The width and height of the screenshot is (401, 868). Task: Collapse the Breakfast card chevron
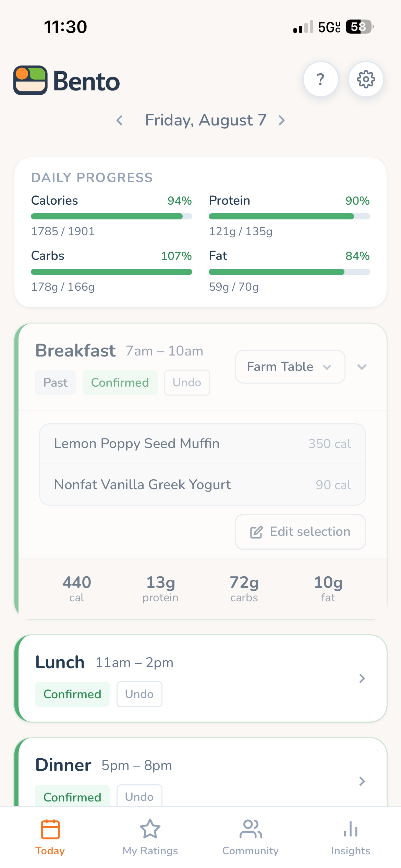pyautogui.click(x=362, y=367)
